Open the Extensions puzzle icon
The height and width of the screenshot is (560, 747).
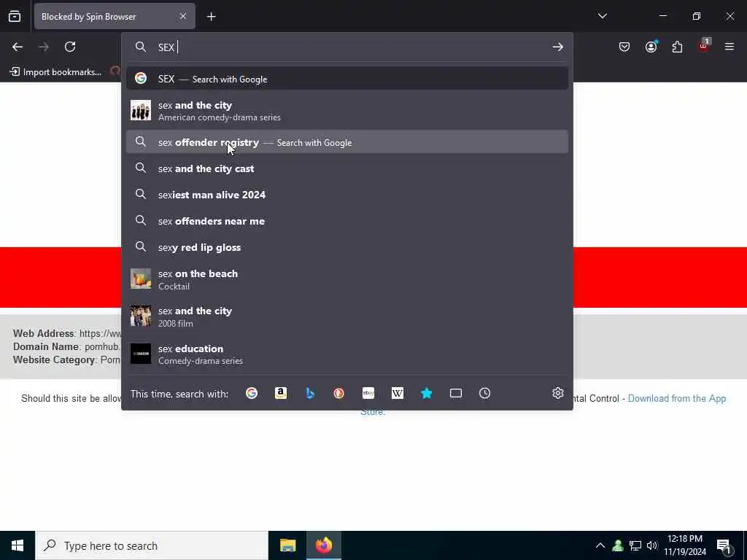[677, 47]
